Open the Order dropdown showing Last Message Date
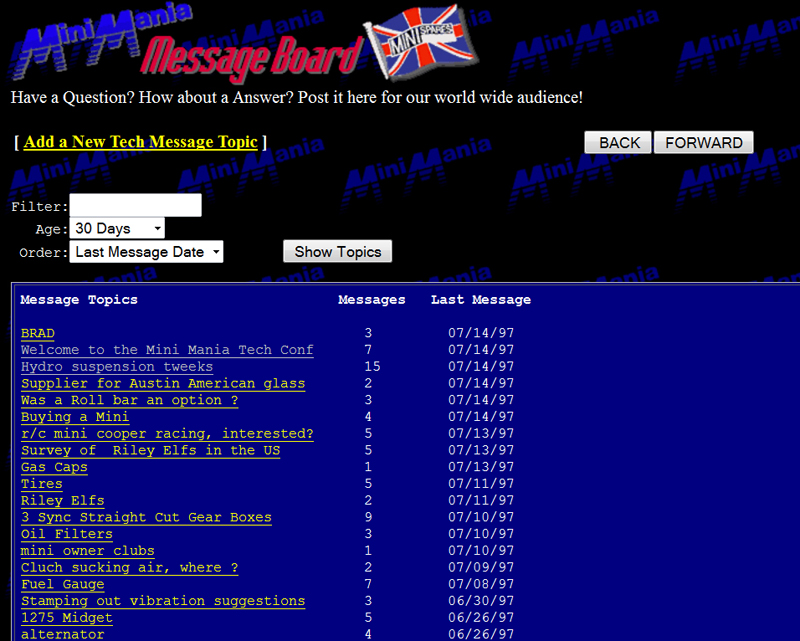Screen dimensions: 800x641 (146, 252)
